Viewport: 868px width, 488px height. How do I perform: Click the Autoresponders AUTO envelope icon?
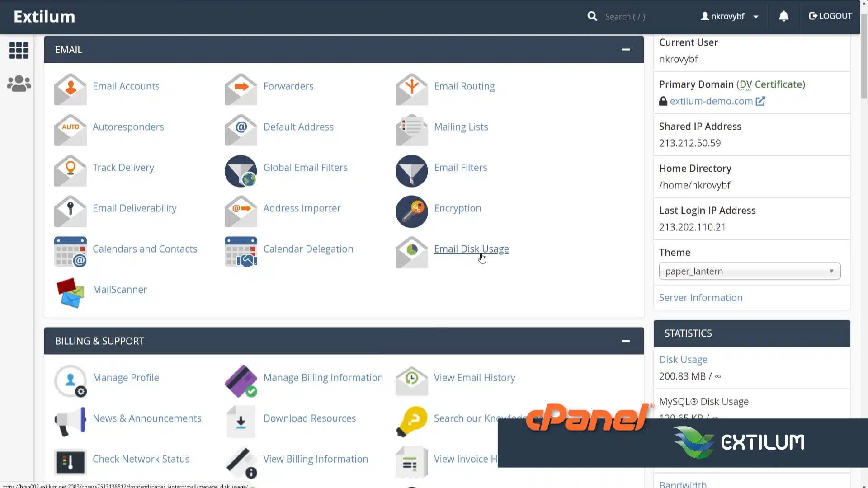[70, 130]
